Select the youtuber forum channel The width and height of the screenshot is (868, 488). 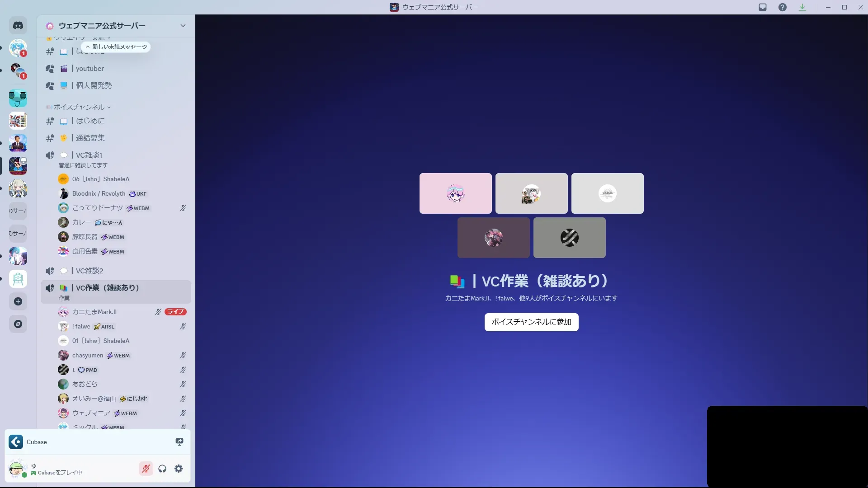coord(90,69)
